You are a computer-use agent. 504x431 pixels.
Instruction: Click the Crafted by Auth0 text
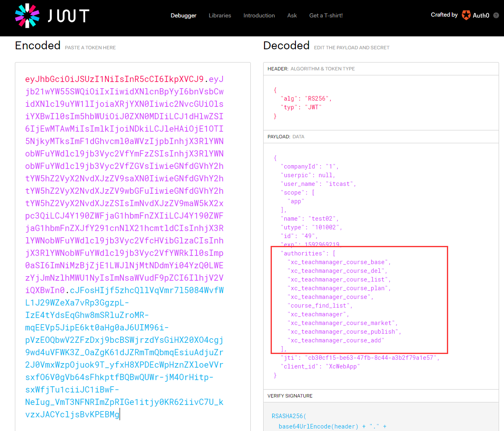(444, 15)
